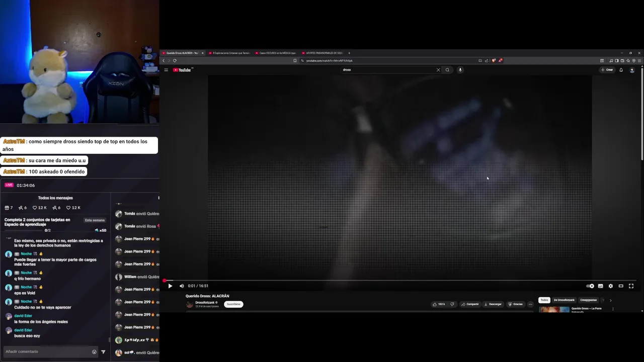Start voice search with the microphone
Viewport: 644px width, 362px height.
coord(460,70)
